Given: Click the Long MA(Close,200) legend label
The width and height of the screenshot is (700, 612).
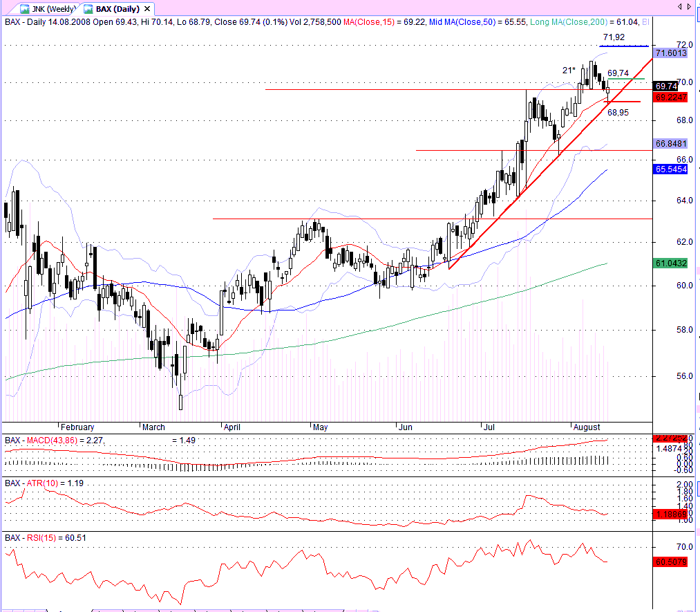Looking at the screenshot, I should click(568, 22).
